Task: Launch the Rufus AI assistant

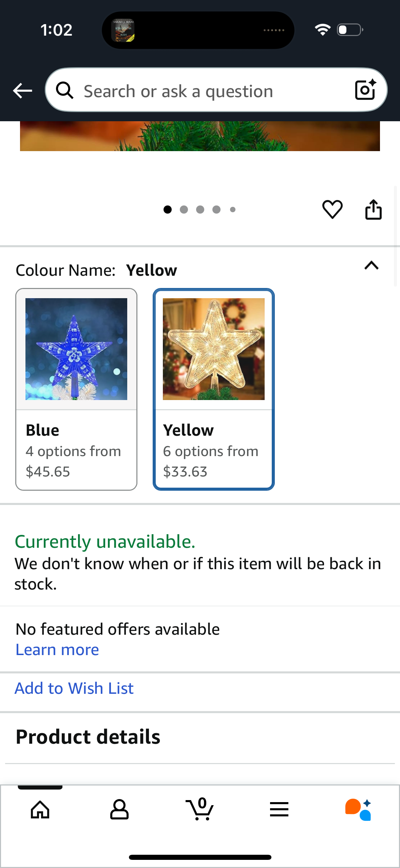Action: pos(358,810)
